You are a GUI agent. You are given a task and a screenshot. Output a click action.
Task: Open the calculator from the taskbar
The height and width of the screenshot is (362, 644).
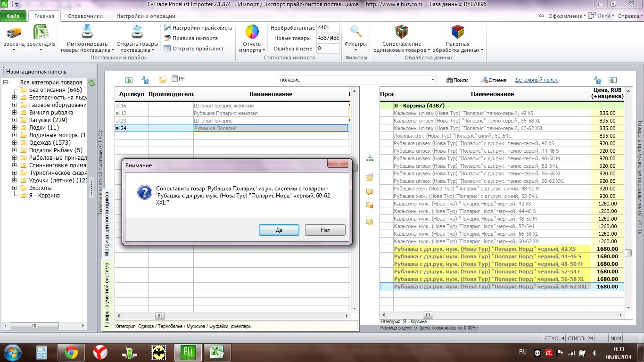(x=42, y=352)
